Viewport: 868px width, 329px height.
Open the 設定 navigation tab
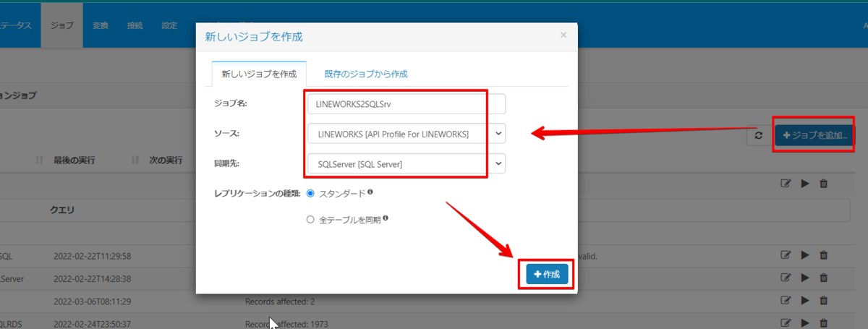point(169,25)
